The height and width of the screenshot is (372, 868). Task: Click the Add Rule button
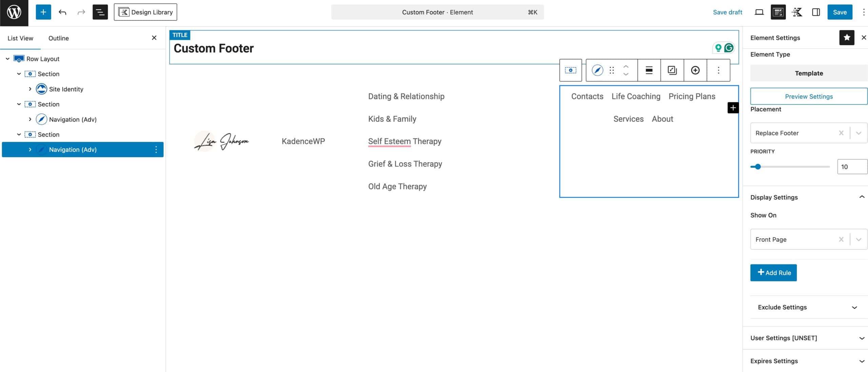(x=773, y=273)
